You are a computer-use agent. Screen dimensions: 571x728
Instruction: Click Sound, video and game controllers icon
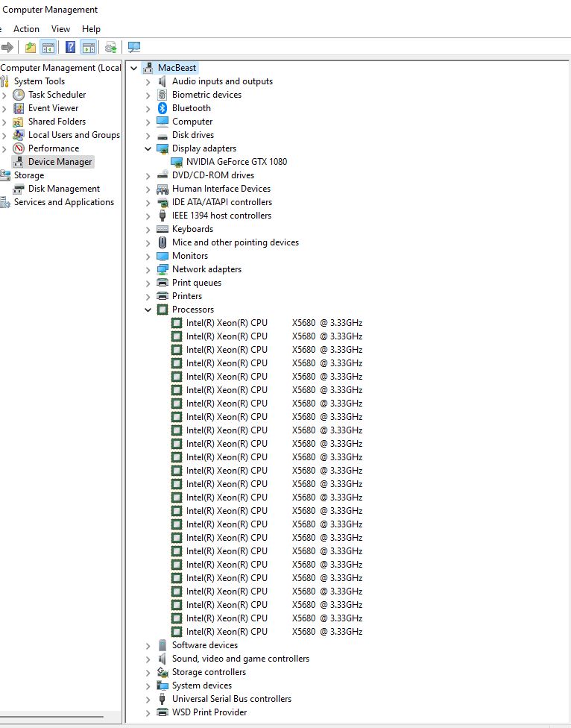point(163,659)
